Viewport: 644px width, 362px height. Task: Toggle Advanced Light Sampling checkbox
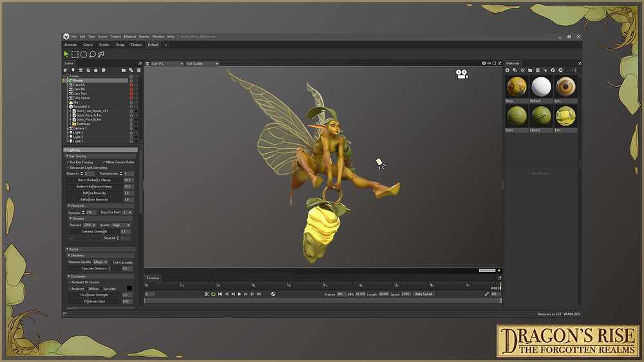pyautogui.click(x=68, y=167)
